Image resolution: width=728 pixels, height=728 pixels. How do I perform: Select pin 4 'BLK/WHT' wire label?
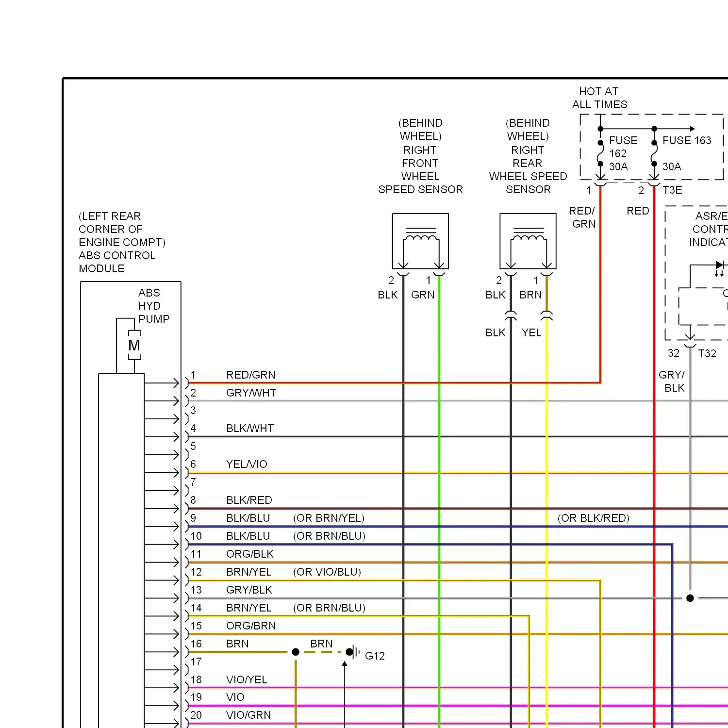click(250, 428)
